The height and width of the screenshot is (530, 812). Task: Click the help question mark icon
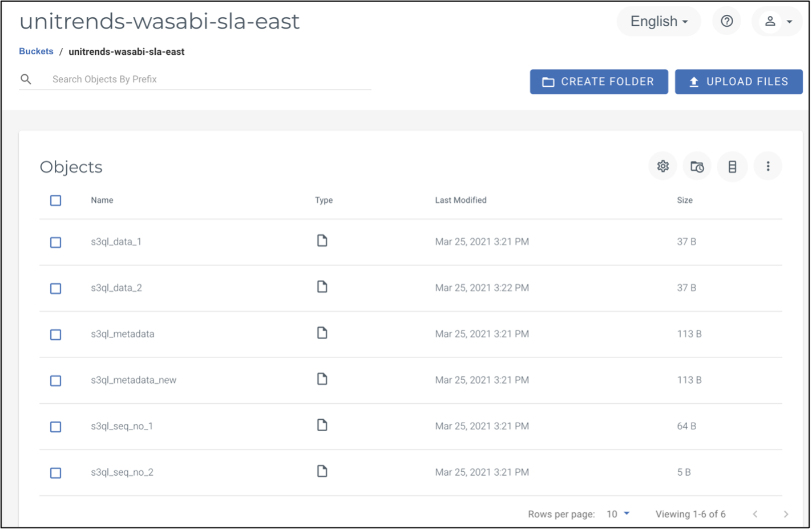coord(727,22)
